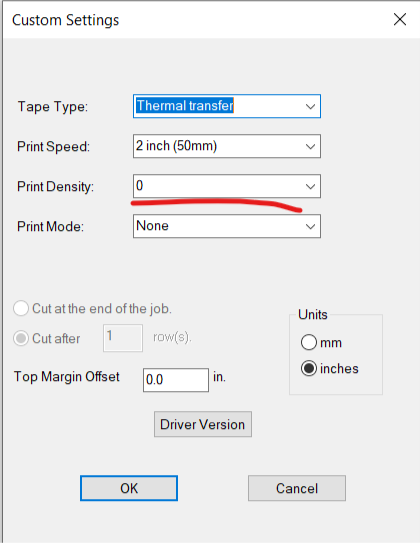
Task: Open the Tape Type dropdown arrow
Action: point(310,106)
